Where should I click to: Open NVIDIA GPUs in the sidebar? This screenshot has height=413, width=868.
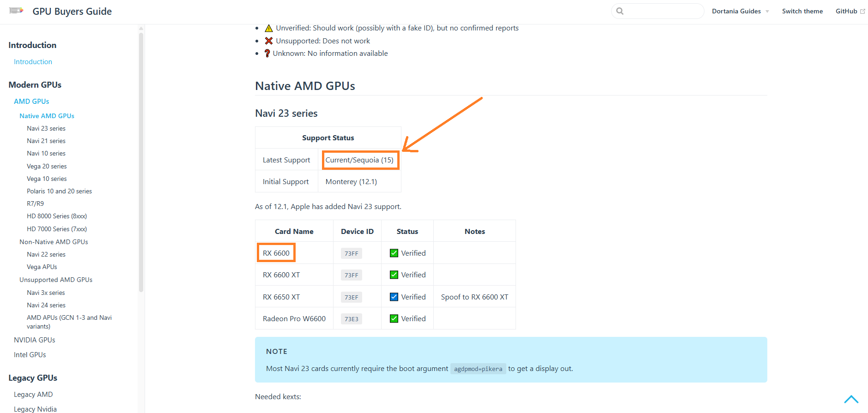pyautogui.click(x=35, y=340)
